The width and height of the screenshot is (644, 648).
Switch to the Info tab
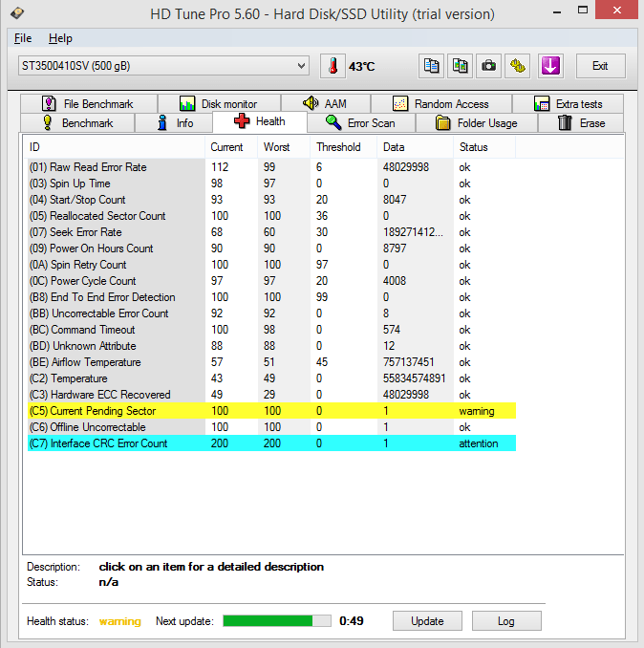(174, 123)
